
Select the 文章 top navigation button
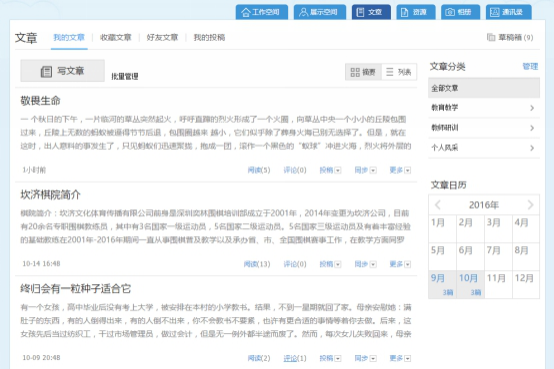tap(371, 12)
